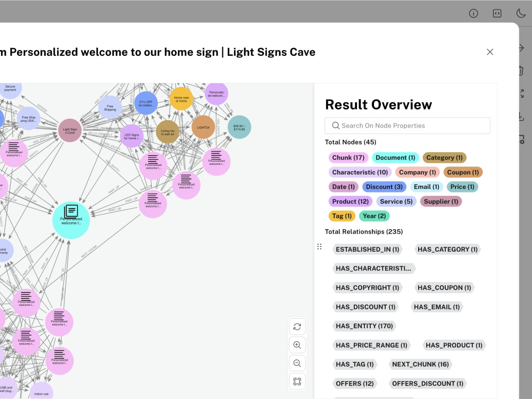Select HAS_COUPON (1) relationship
Screen dimensions: 532x399
[444, 288]
